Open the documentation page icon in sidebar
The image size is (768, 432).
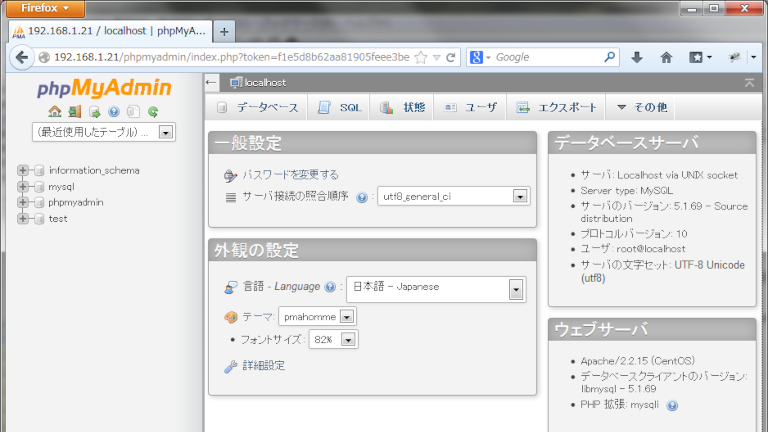pyautogui.click(x=133, y=112)
